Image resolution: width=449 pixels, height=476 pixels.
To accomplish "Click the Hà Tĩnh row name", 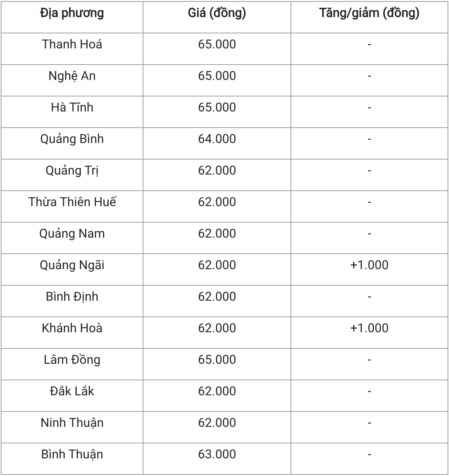I will [x=72, y=107].
